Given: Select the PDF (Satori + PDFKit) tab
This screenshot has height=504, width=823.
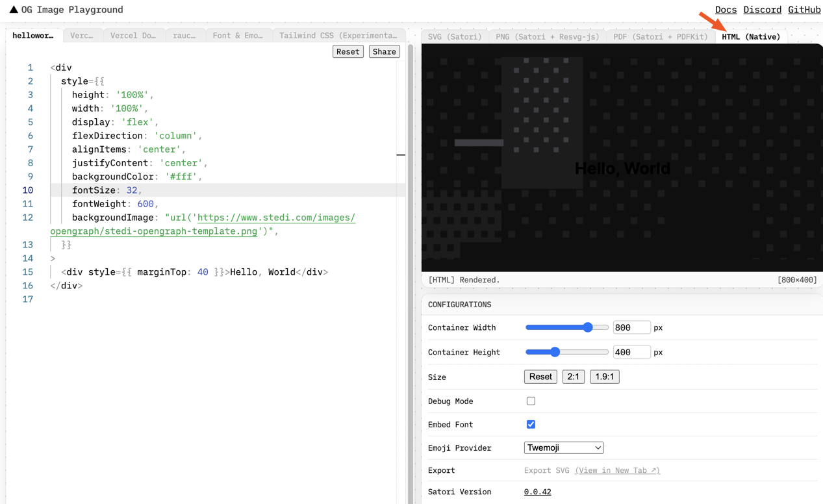Looking at the screenshot, I should coord(661,36).
